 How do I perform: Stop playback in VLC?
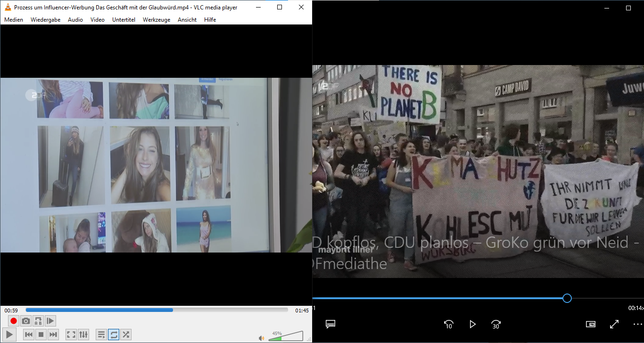(41, 335)
